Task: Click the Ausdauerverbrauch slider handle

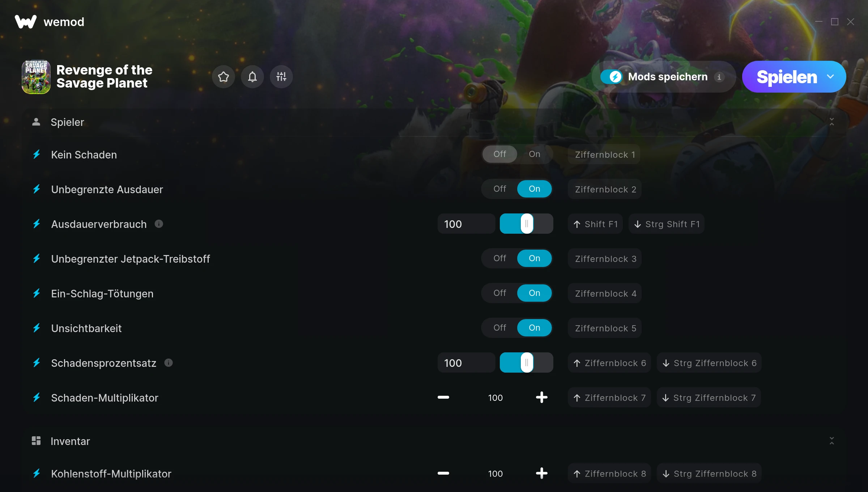Action: pyautogui.click(x=527, y=224)
